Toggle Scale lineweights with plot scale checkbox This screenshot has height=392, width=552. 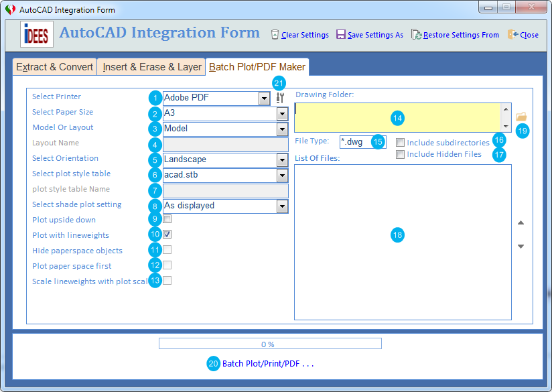167,280
